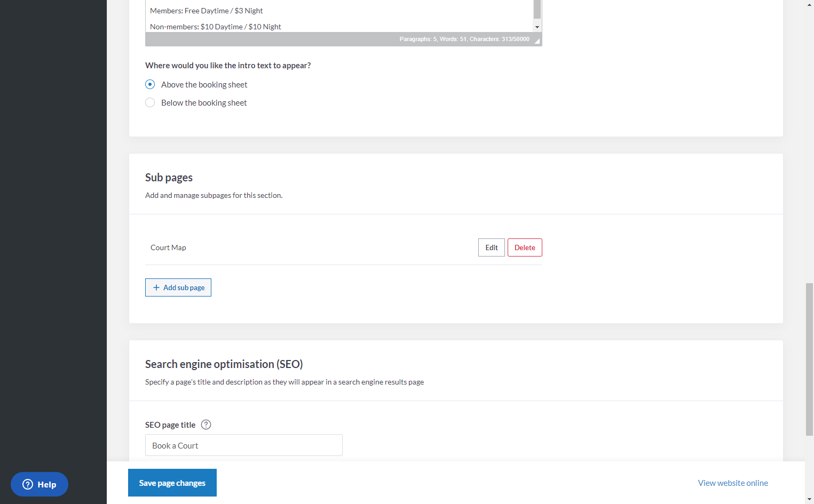Open the Help widget with question mark
814x504 pixels.
click(x=39, y=484)
